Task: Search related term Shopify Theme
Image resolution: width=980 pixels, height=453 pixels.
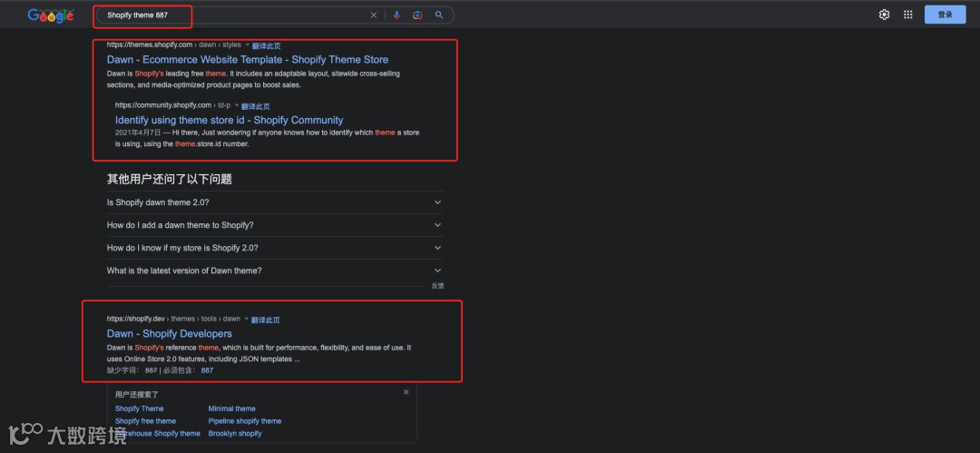Action: (140, 409)
